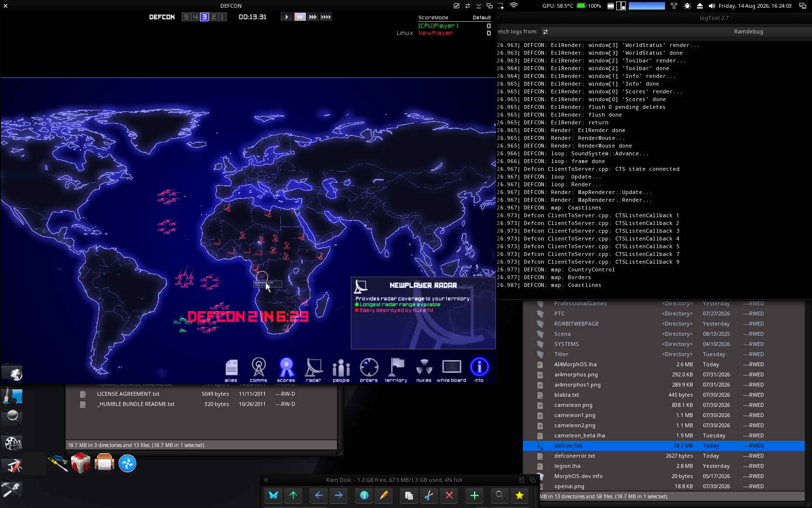Click the DEFCON level 1 indicator
The height and width of the screenshot is (508, 812).
click(222, 17)
